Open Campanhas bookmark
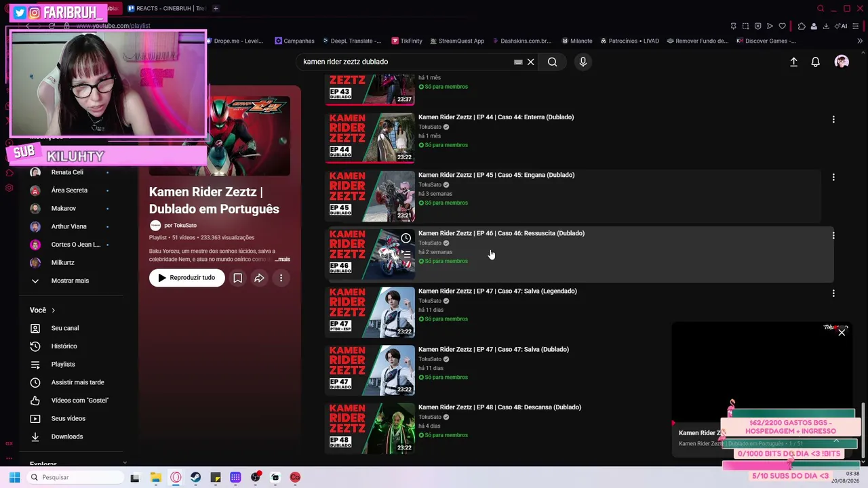Viewport: 868px width, 488px height. [294, 41]
